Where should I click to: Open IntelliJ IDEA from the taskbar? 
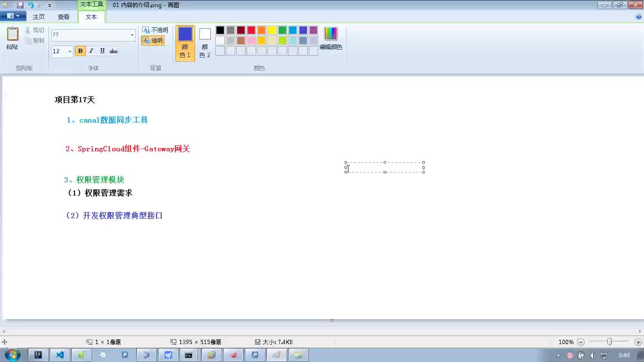coord(39,355)
